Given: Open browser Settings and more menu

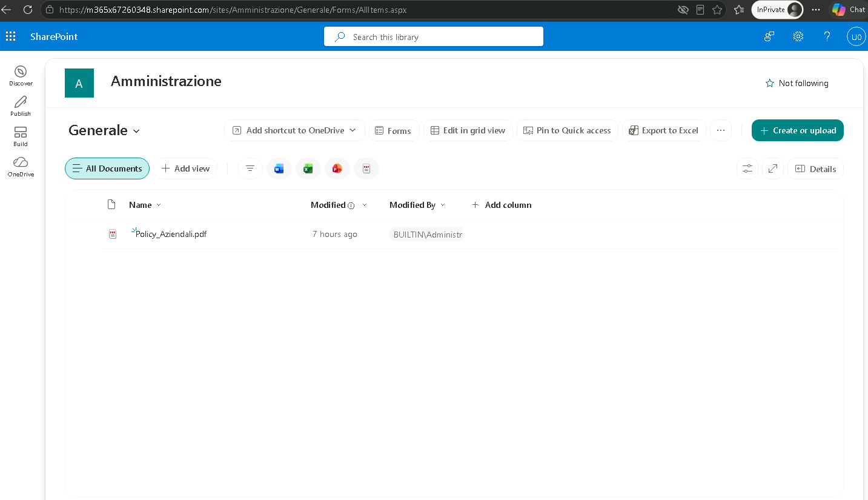Looking at the screenshot, I should pos(816,10).
